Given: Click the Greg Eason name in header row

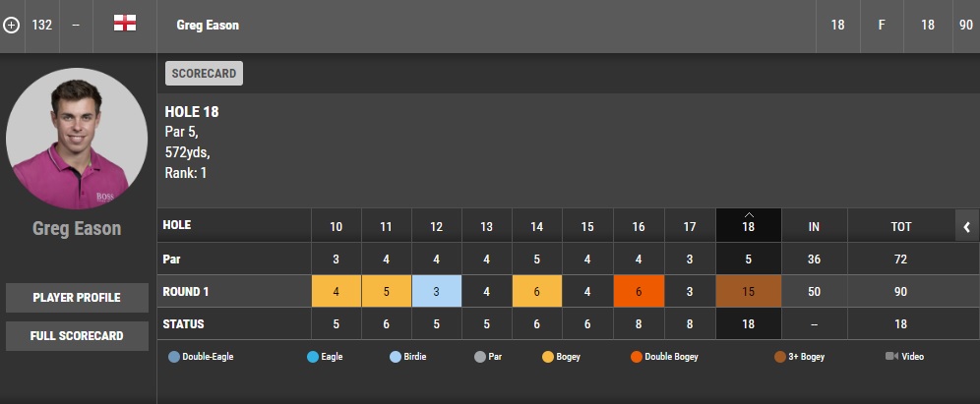Looking at the screenshot, I should click(208, 26).
